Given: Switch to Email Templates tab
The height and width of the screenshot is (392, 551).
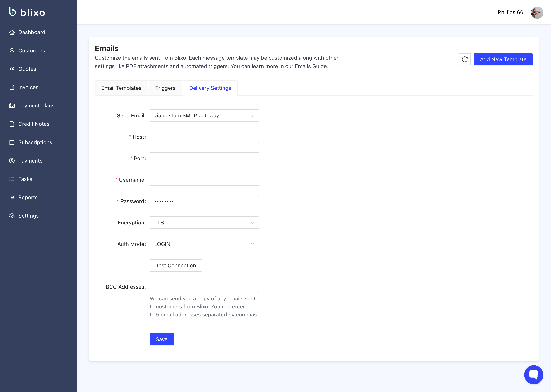Looking at the screenshot, I should point(121,88).
